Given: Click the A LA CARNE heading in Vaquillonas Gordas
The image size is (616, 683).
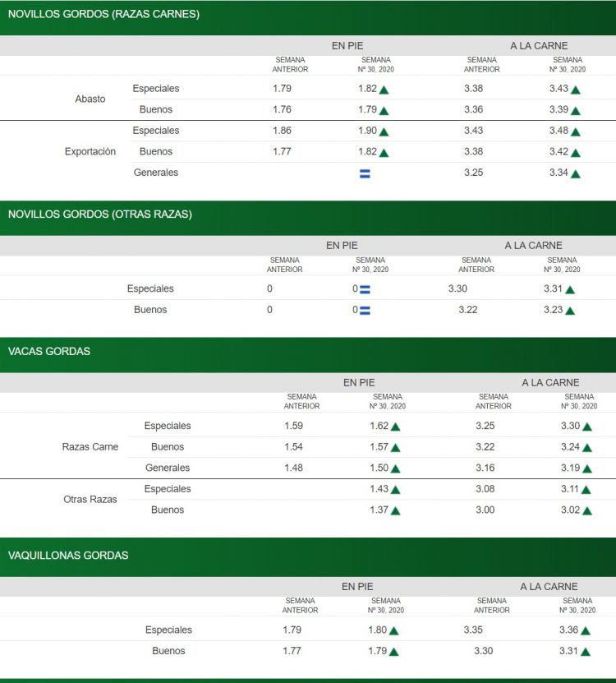Looking at the screenshot, I should coord(549,587).
